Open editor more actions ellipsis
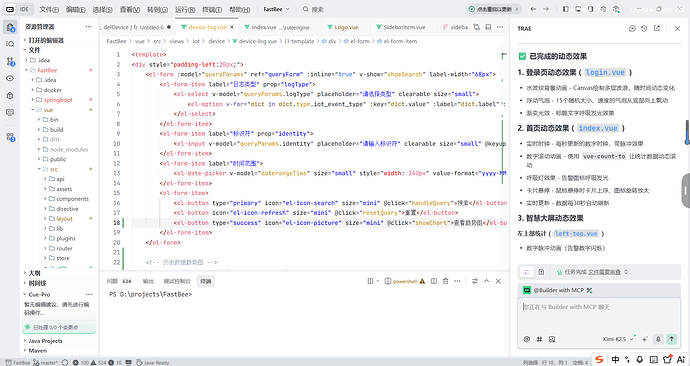The image size is (690, 366). coord(500,27)
